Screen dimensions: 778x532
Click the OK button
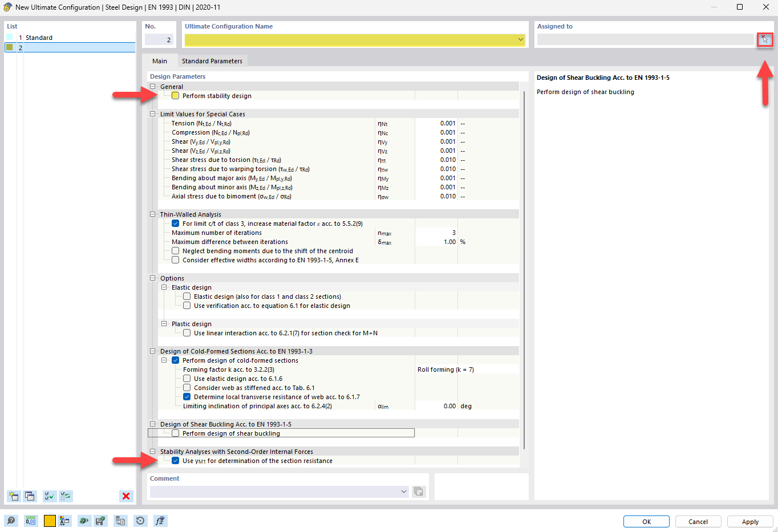(646, 522)
